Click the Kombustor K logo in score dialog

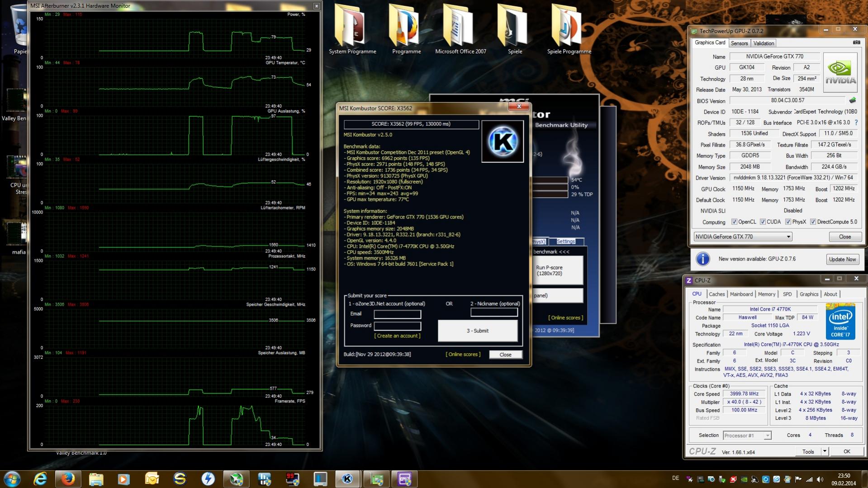tap(503, 141)
